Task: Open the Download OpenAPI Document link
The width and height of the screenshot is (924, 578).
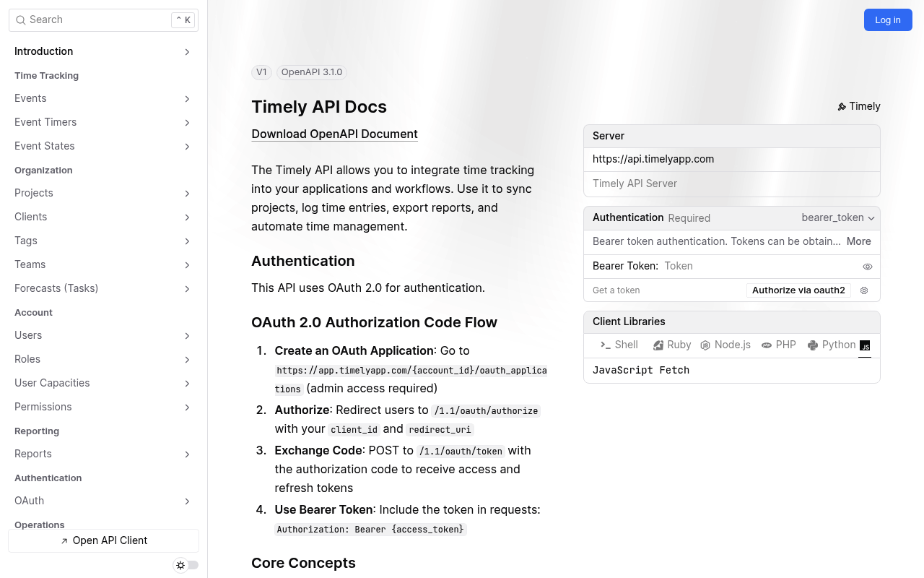Action: 334,134
